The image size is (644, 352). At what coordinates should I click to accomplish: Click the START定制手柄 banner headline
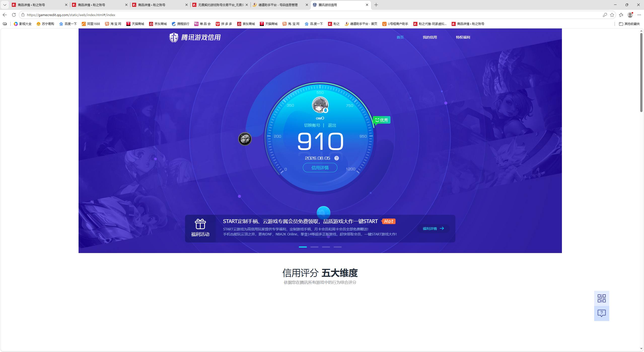tap(300, 221)
